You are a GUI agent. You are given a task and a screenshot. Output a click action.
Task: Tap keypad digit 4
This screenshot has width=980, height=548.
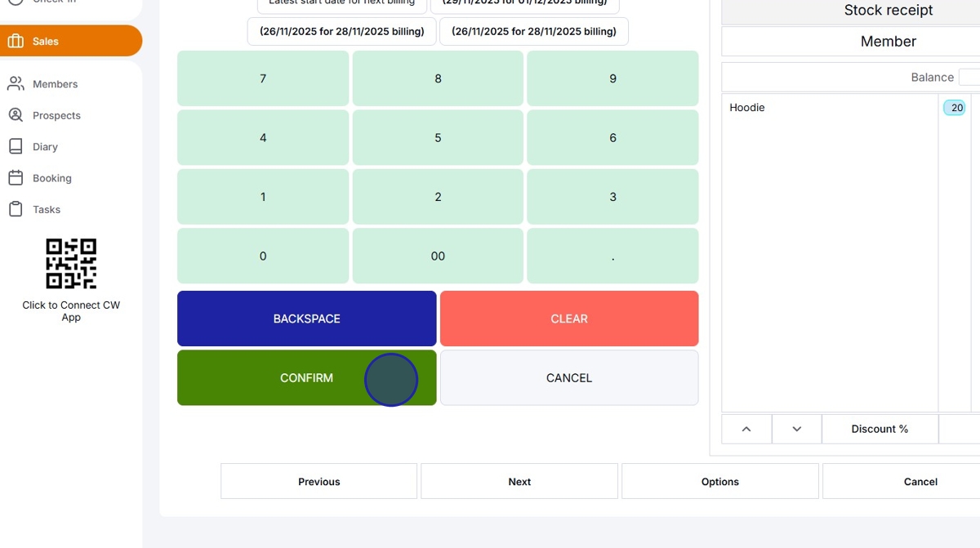[263, 137]
